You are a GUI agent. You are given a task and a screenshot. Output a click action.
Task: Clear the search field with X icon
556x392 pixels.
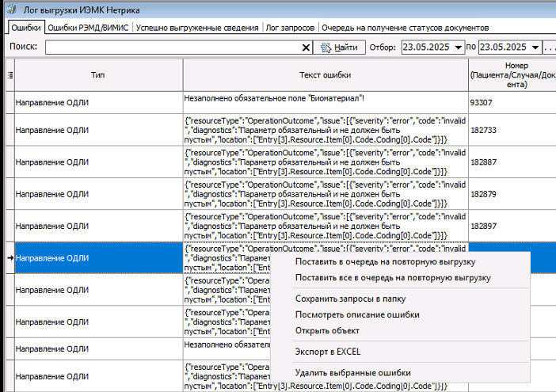point(306,48)
